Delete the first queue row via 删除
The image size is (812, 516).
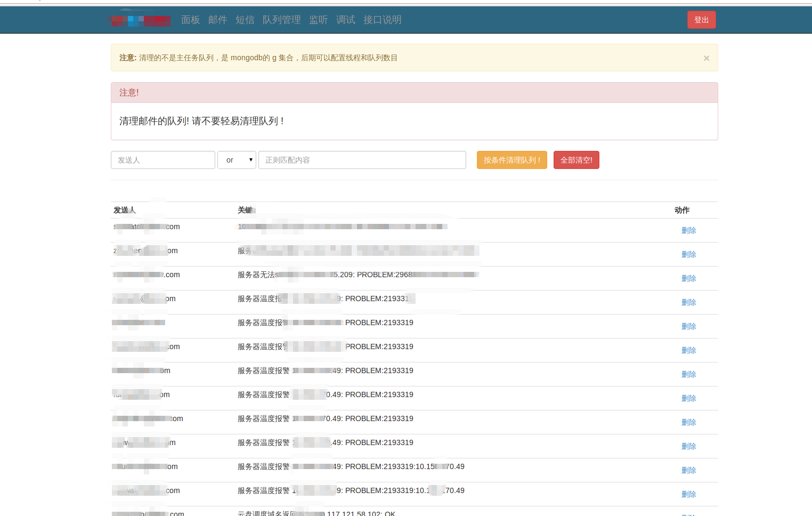pos(688,230)
